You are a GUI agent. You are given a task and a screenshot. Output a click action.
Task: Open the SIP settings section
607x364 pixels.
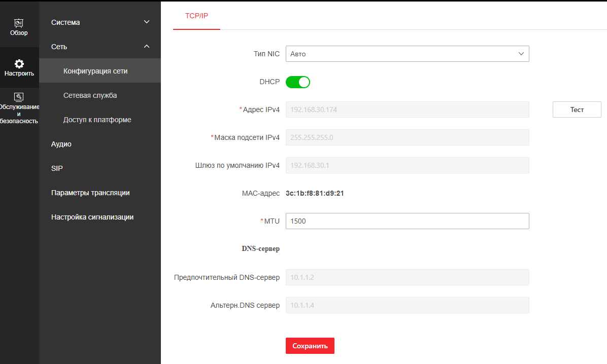tap(57, 168)
